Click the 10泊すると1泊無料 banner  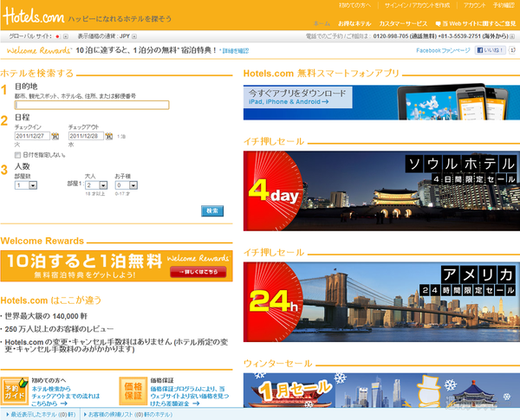point(116,266)
